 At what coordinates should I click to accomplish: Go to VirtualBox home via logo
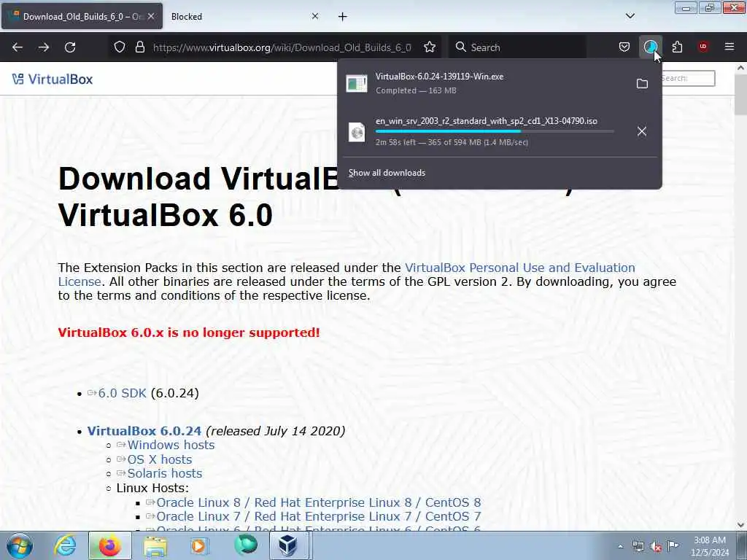[x=53, y=79]
